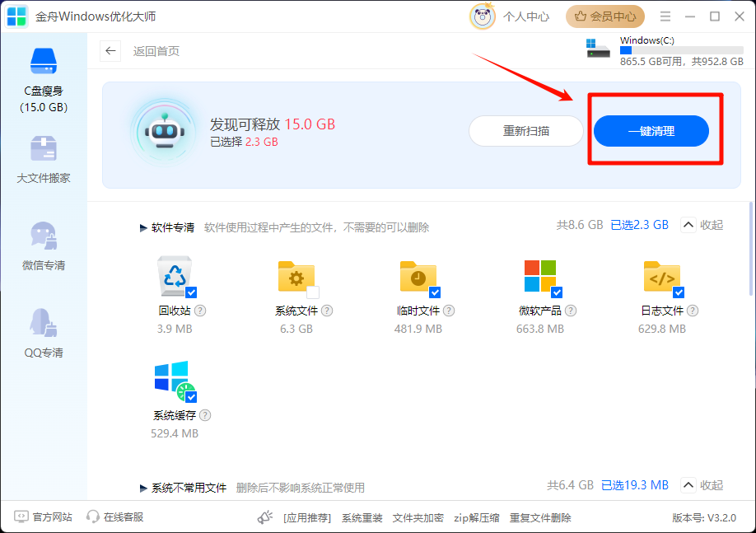This screenshot has height=533, width=756.
Task: Click the [应用推荐] label
Action: pos(307,518)
